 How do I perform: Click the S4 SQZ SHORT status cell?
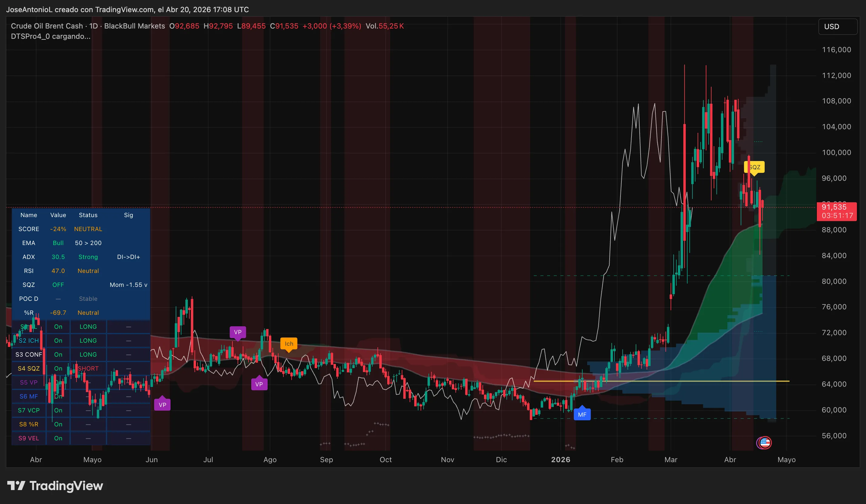tap(88, 368)
